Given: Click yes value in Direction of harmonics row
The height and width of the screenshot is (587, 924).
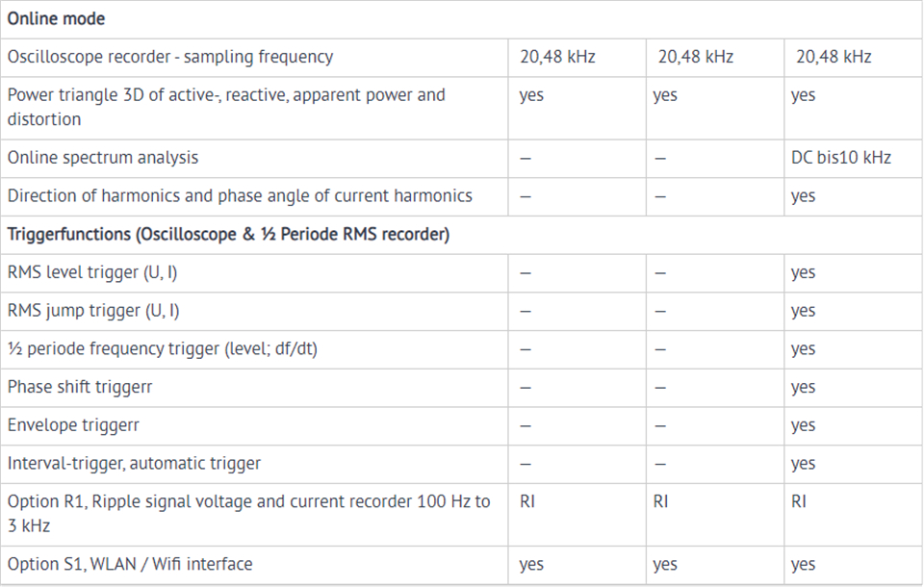Looking at the screenshot, I should point(803,196).
